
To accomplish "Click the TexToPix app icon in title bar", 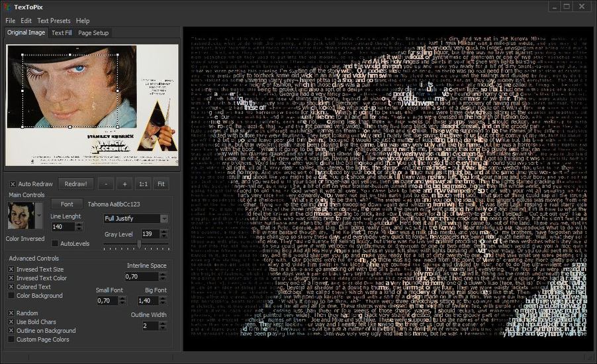I will 7,7.
